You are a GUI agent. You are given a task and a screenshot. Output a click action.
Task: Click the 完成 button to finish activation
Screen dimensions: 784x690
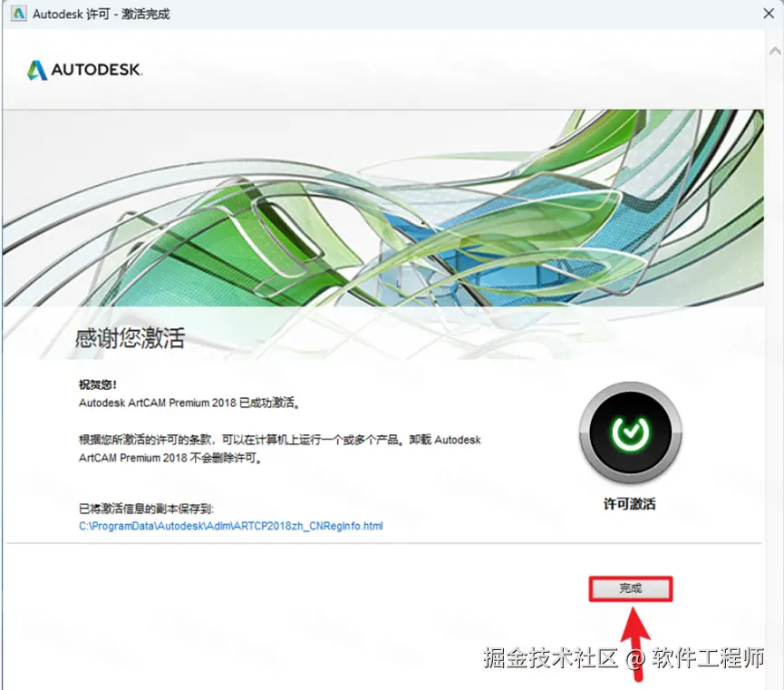click(631, 588)
